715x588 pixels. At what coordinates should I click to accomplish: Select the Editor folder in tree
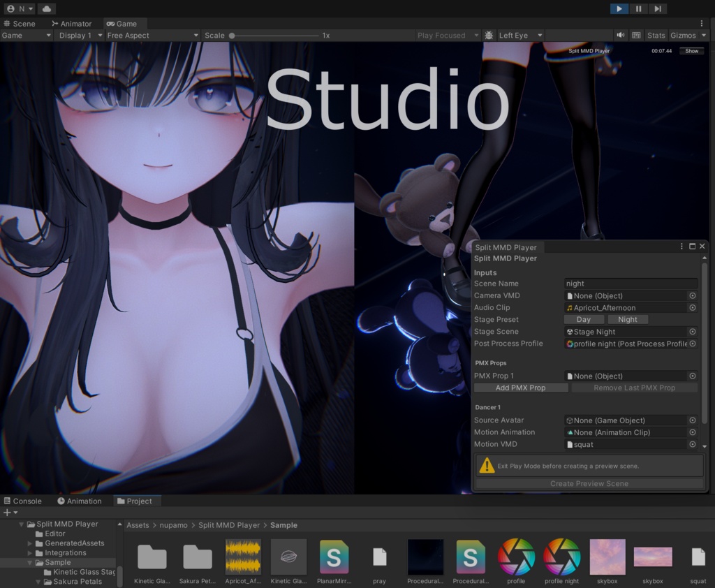pyautogui.click(x=50, y=534)
